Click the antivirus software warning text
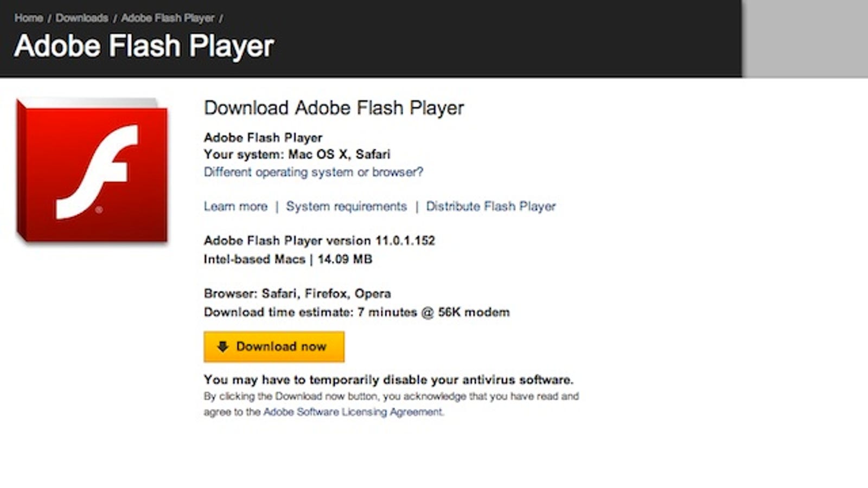Image resolution: width=868 pixels, height=488 pixels. pos(388,380)
